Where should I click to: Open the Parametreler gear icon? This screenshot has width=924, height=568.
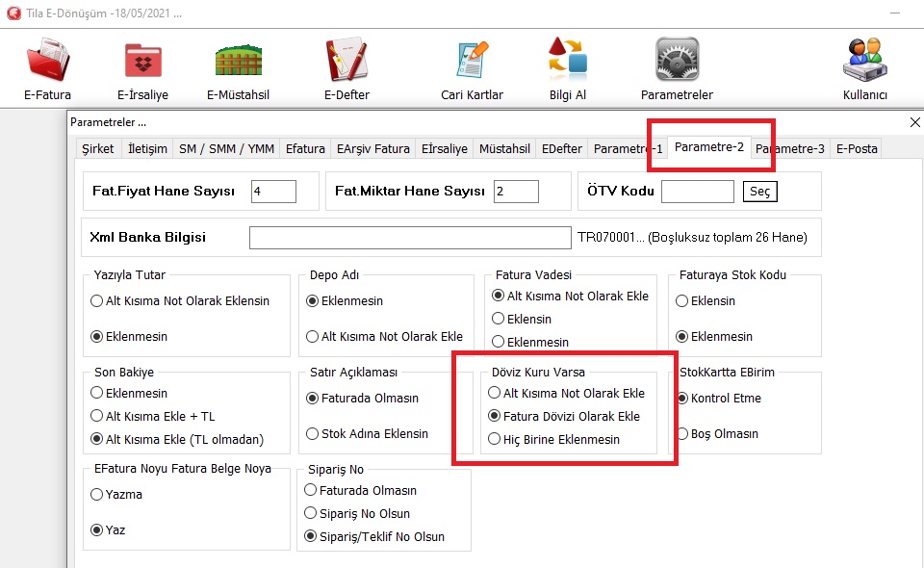pos(677,61)
